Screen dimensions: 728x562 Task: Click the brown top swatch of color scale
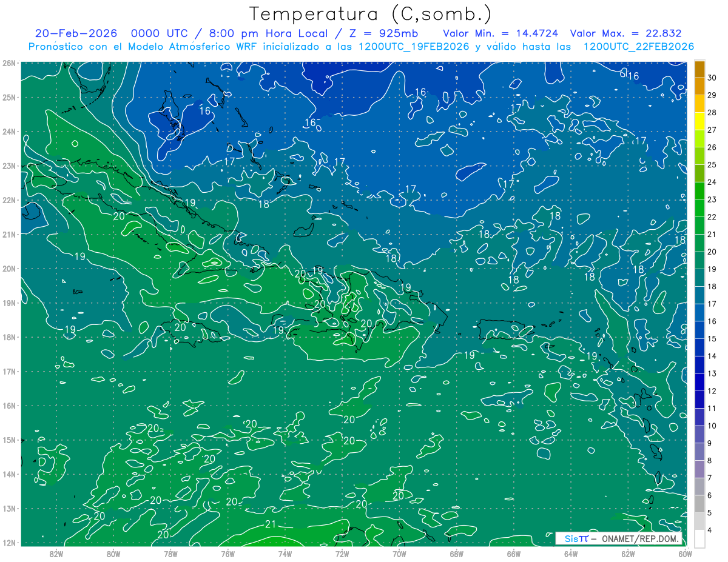699,70
